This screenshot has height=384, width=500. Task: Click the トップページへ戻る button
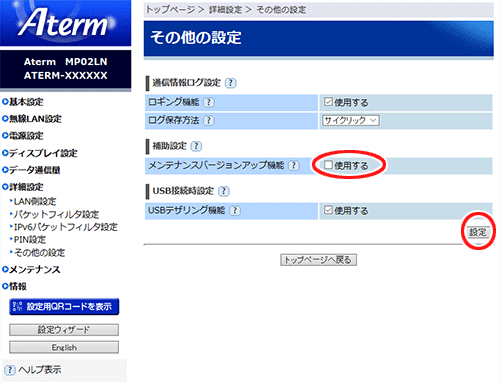pyautogui.click(x=318, y=260)
